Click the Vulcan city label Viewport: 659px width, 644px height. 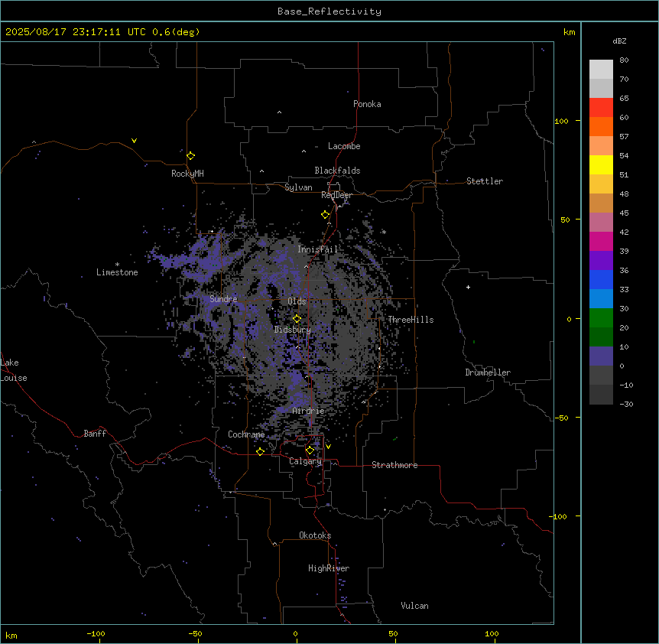pyautogui.click(x=415, y=606)
